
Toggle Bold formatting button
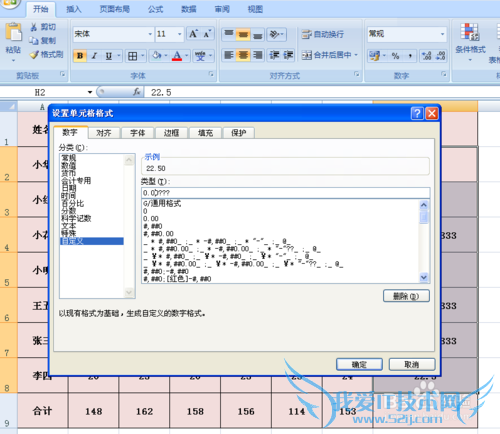pos(80,56)
